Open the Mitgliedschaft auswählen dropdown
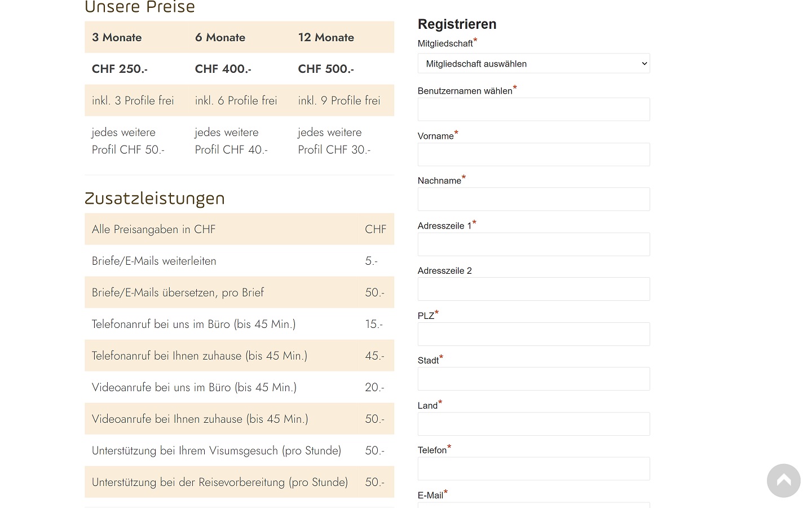The width and height of the screenshot is (812, 508). [533, 63]
